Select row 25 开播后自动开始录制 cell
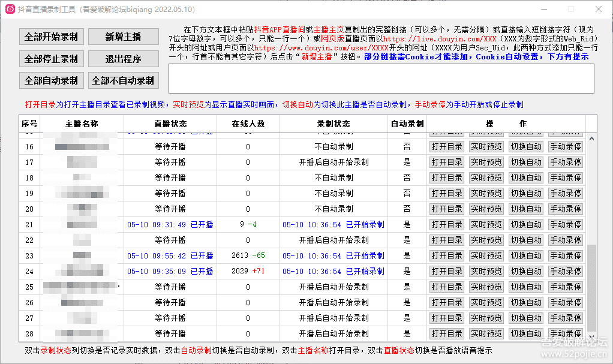 tap(333, 287)
